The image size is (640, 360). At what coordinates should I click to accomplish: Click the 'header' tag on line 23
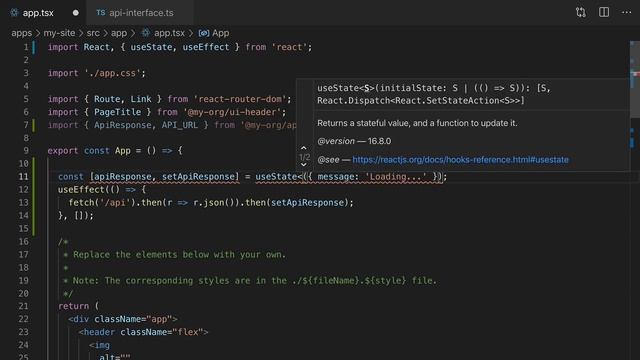click(99, 332)
